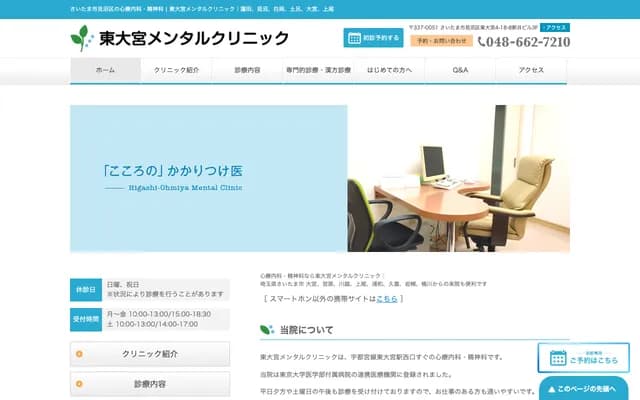Click the phone handset icon
Viewport: 640px width, 400px height.
[x=481, y=42]
